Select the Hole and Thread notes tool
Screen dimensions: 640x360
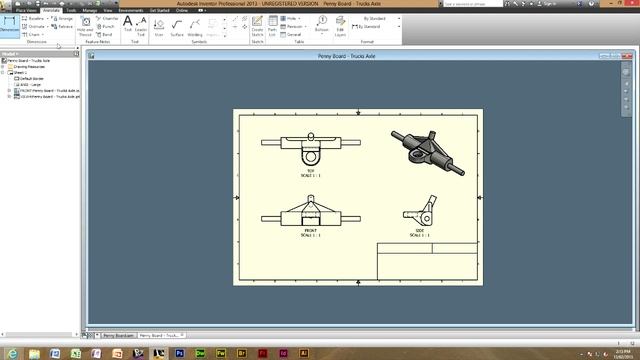85,26
